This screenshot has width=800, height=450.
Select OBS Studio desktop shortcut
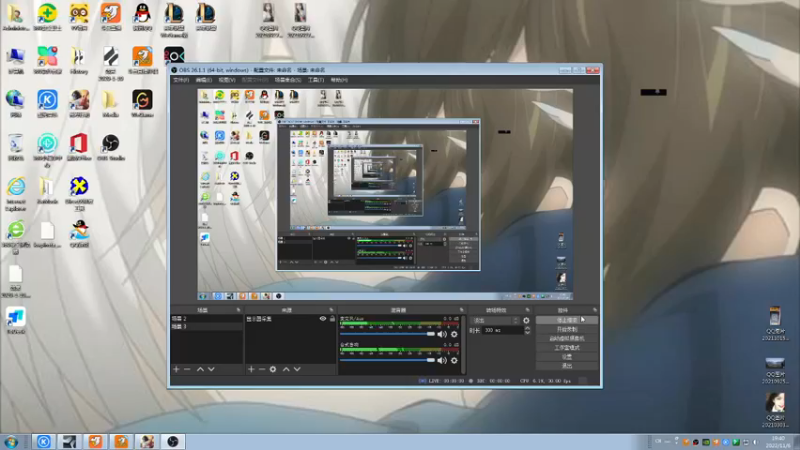click(x=110, y=147)
